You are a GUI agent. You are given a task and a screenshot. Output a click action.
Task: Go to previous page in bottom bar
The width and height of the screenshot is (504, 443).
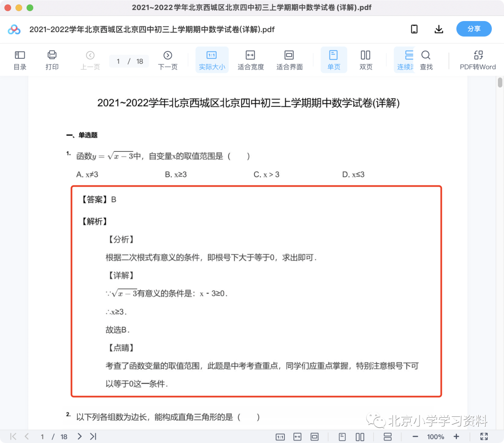click(27, 436)
